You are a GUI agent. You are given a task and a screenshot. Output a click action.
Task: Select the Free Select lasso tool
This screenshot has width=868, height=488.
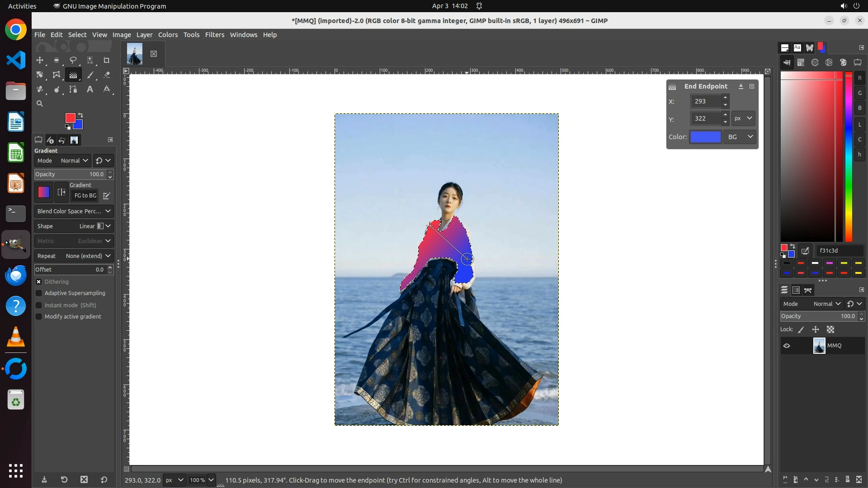pos(73,60)
